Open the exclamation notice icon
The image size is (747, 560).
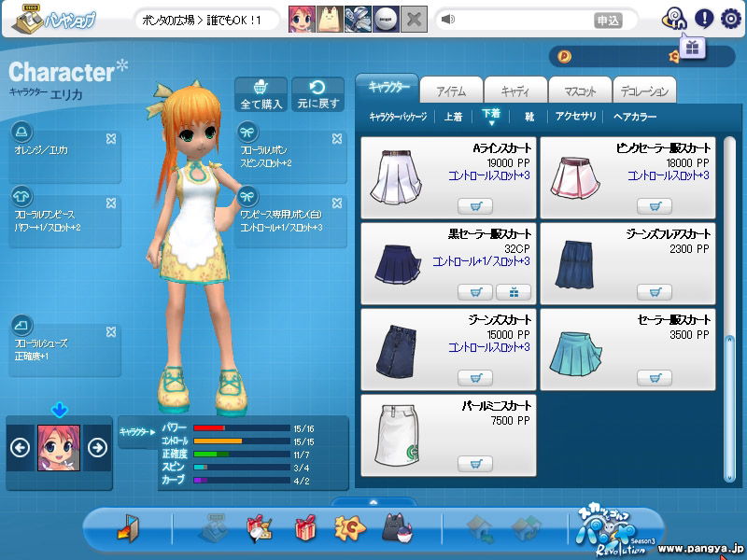[x=704, y=19]
